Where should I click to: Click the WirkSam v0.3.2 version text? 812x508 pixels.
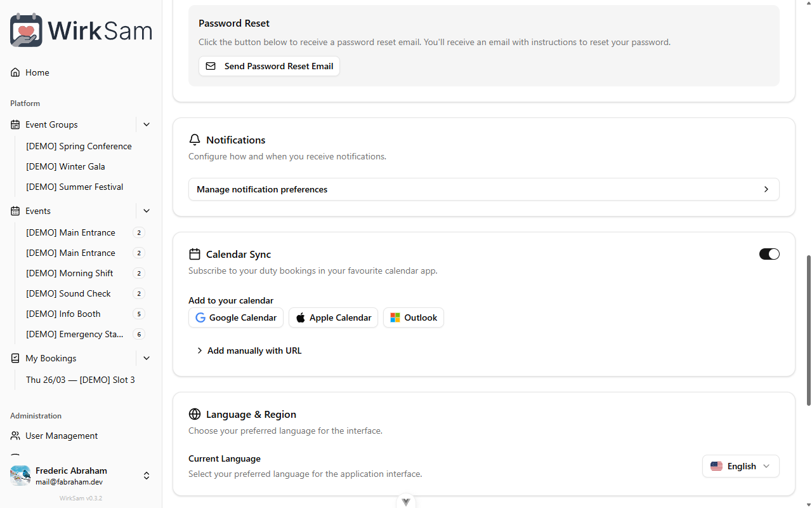click(x=81, y=498)
